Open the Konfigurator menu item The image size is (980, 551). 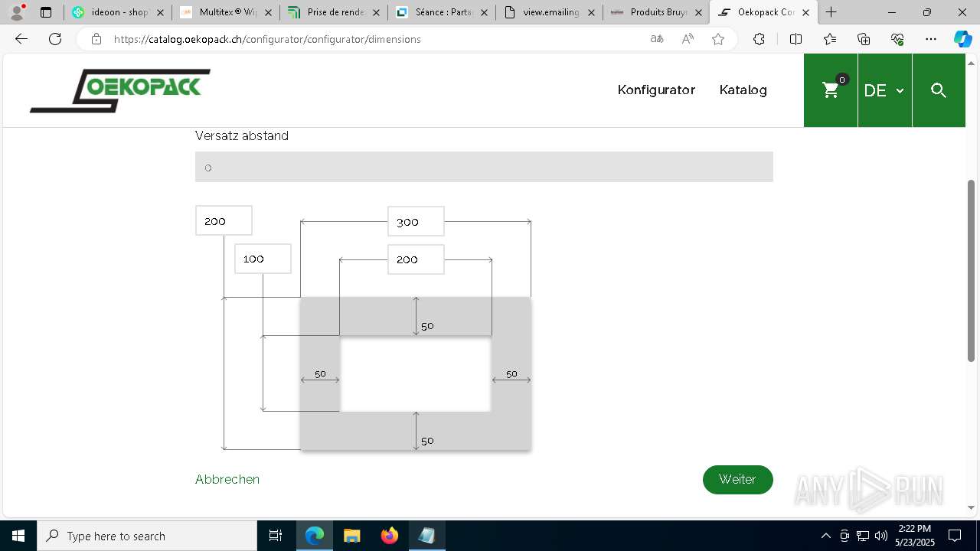tap(656, 90)
